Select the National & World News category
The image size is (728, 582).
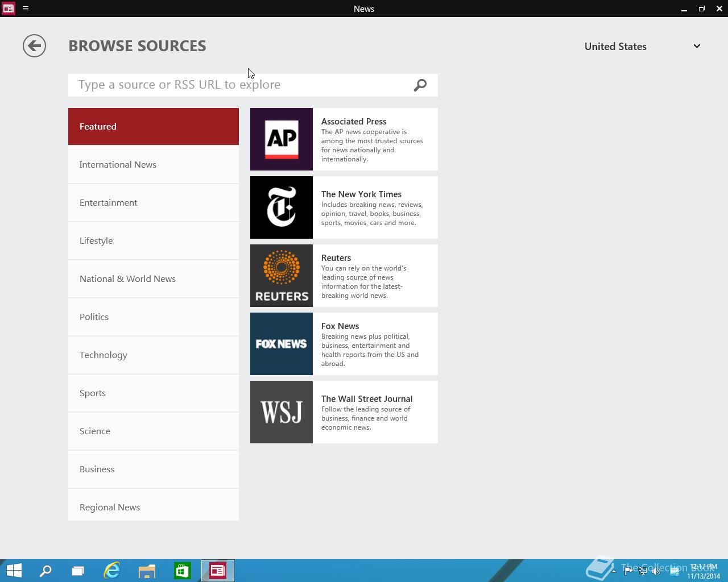(154, 279)
